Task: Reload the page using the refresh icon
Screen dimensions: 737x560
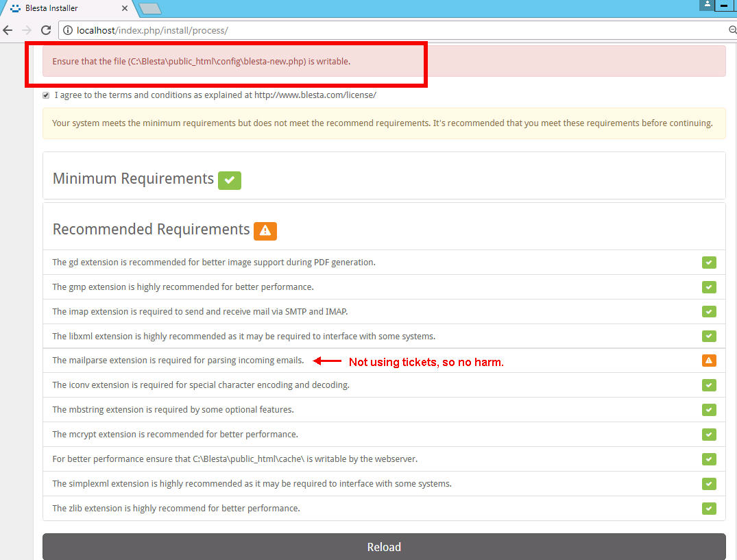Action: (46, 31)
